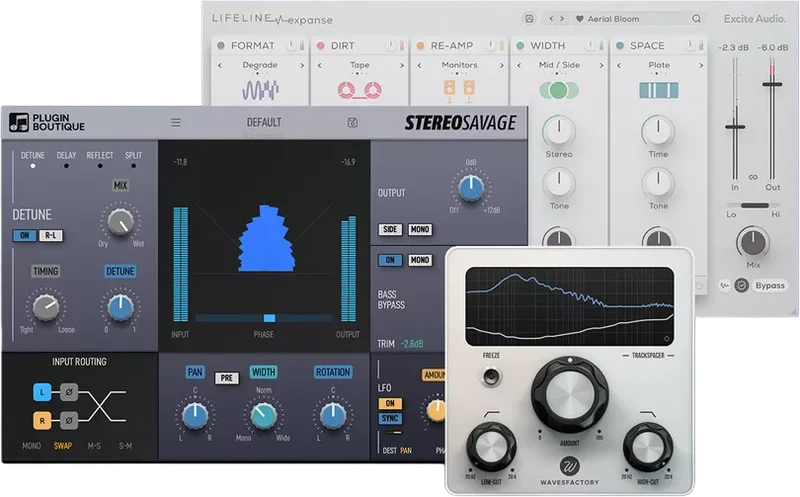Screen dimensions: 800x497
Task: Click right arrow beside Degrade
Action: [302, 65]
